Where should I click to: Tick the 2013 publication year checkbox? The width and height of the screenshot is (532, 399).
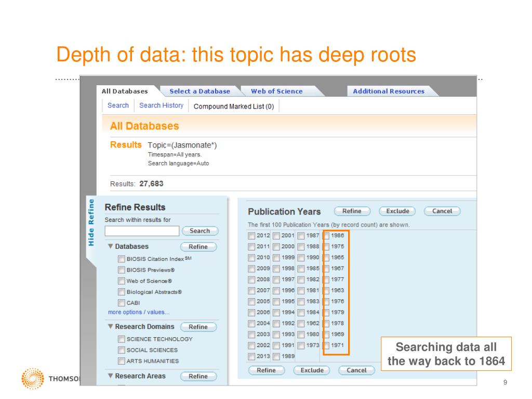pos(251,356)
